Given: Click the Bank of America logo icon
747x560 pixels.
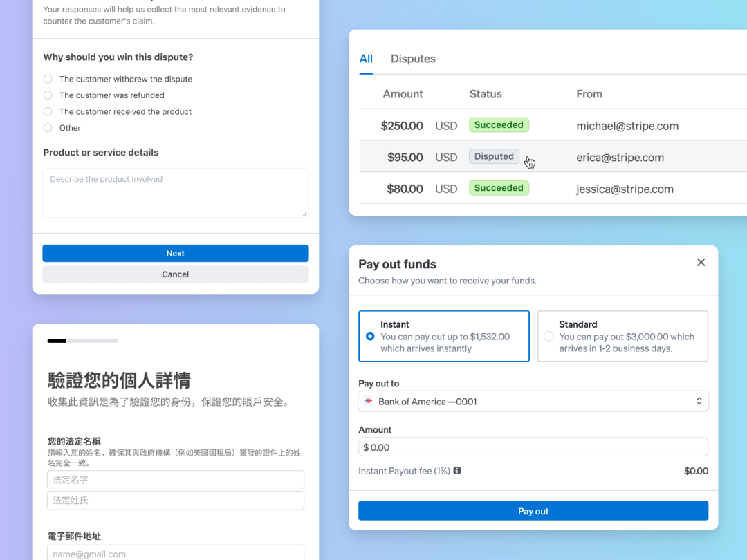Looking at the screenshot, I should coord(368,401).
